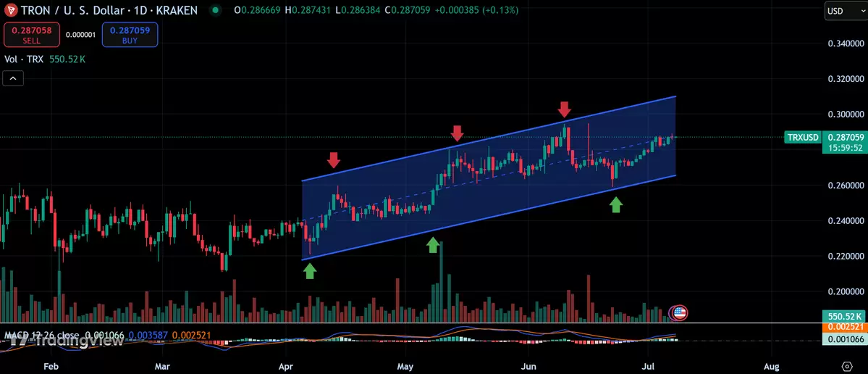This screenshot has height=374, width=868.
Task: Click the blue BUY 0.287059 button
Action: (x=130, y=35)
